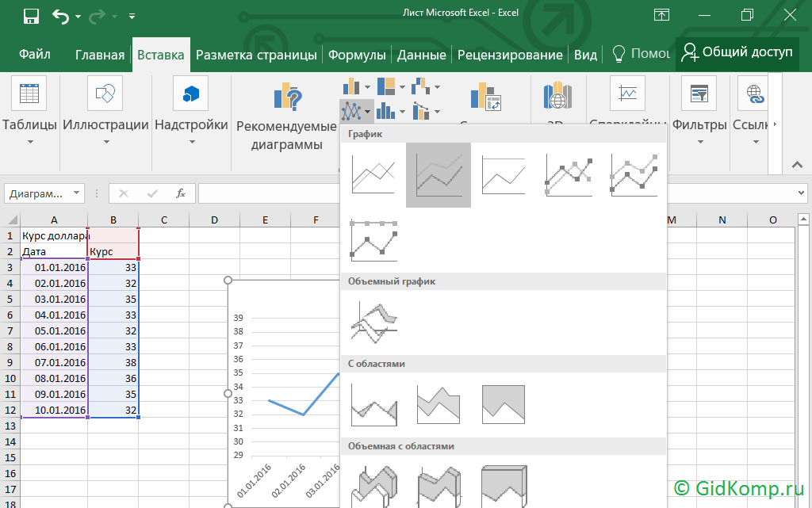
Task: Click the Save icon in quick access toolbar
Action: (32, 16)
